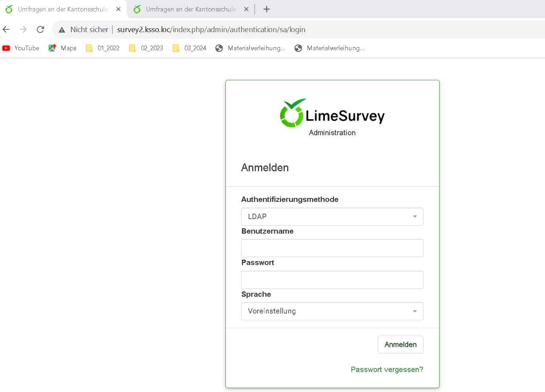This screenshot has height=392, width=545.
Task: Focus the Passwort input field
Action: (x=332, y=280)
